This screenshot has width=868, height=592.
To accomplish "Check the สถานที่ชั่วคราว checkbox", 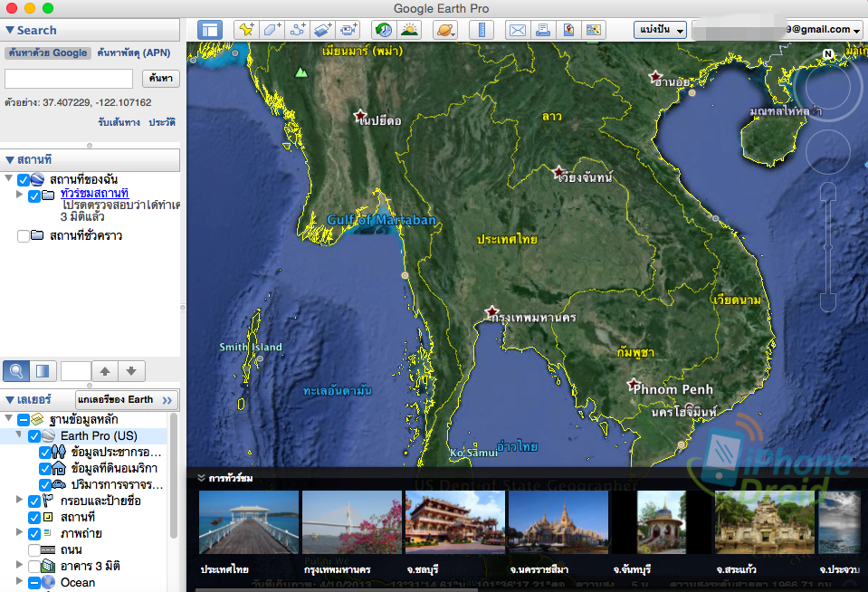I will (24, 236).
